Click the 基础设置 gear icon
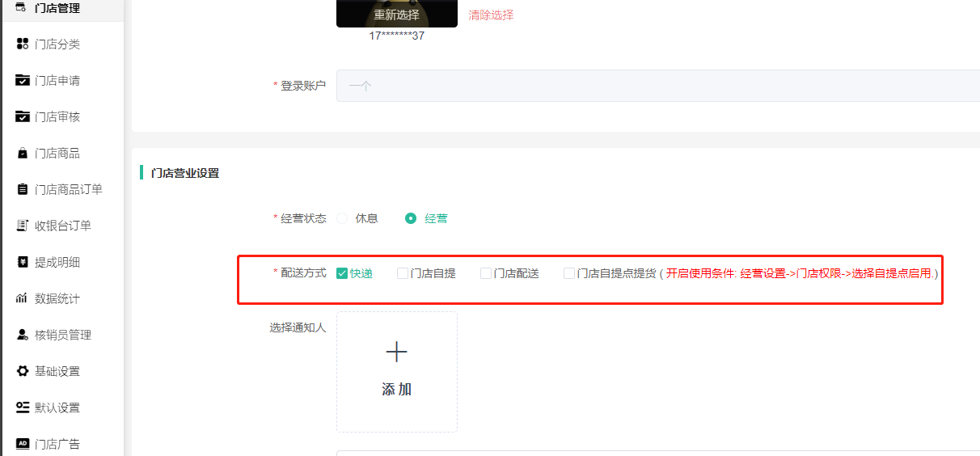Image resolution: width=980 pixels, height=456 pixels. pos(23,371)
